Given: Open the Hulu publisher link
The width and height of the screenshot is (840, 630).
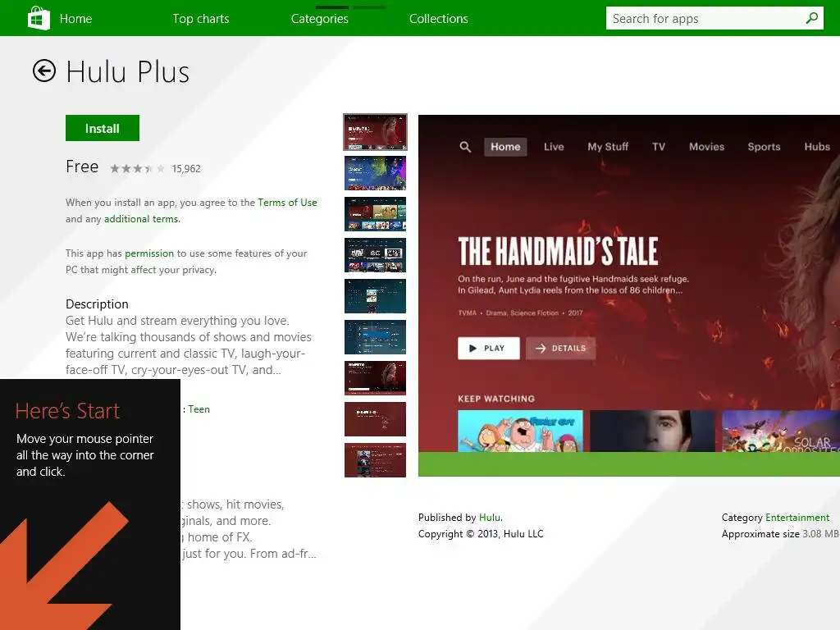Looking at the screenshot, I should (x=491, y=518).
